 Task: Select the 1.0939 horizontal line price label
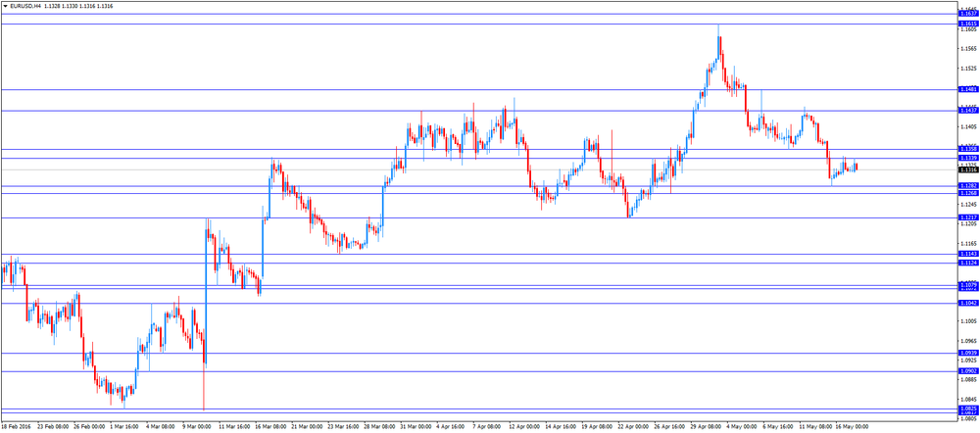[x=967, y=353]
